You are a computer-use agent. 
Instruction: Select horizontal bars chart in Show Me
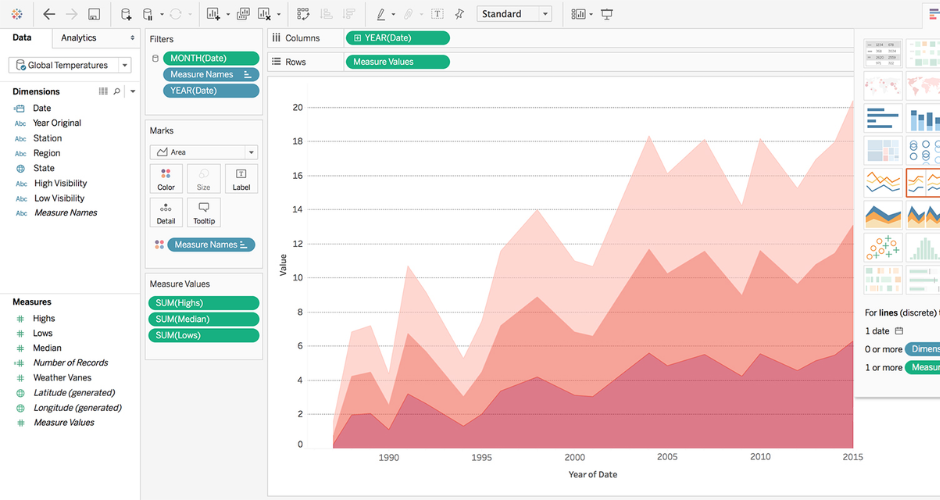[x=882, y=118]
